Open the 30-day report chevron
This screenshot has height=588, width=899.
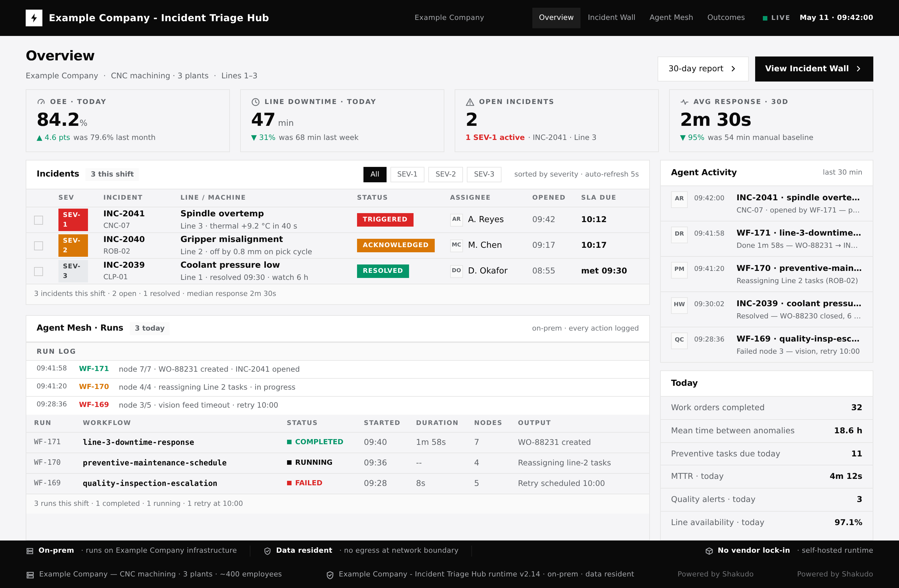point(733,69)
